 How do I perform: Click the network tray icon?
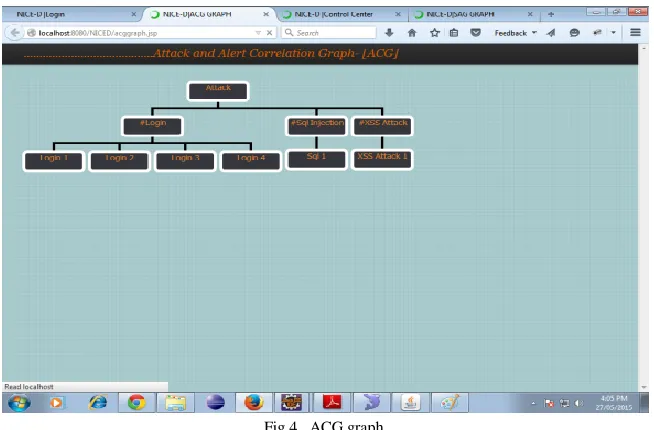(x=564, y=403)
